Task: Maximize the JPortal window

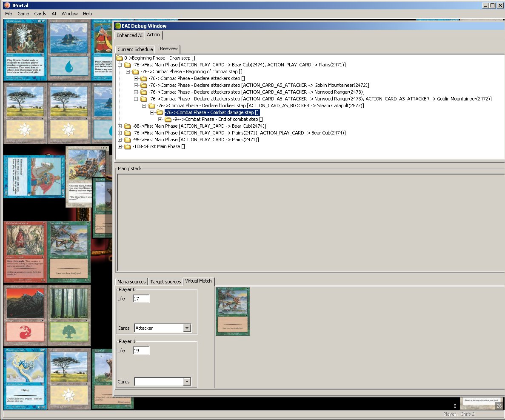Action: tap(493, 5)
